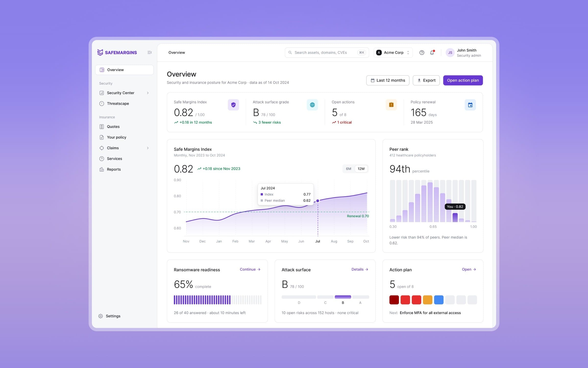588x368 pixels.
Task: Click the Export button
Action: (426, 80)
